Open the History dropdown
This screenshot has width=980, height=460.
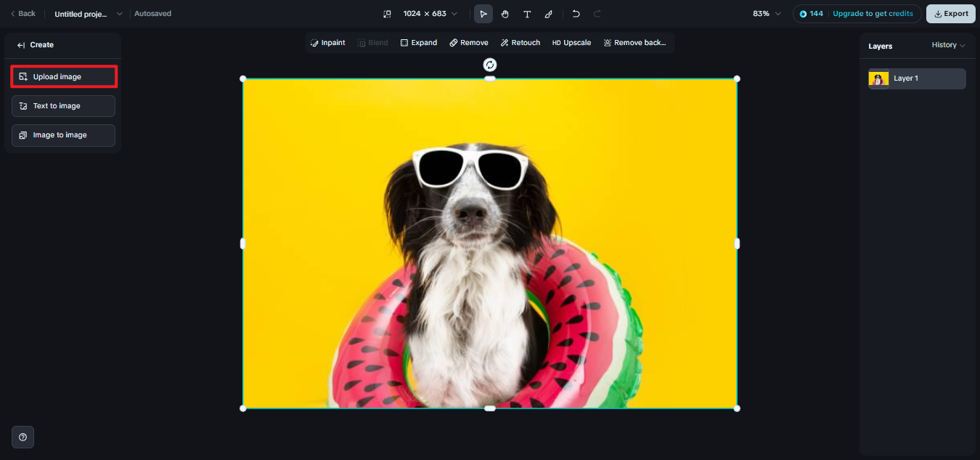pyautogui.click(x=949, y=45)
